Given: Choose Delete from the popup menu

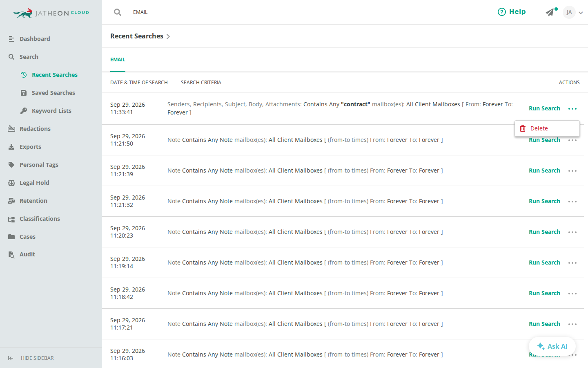Looking at the screenshot, I should pos(547,128).
